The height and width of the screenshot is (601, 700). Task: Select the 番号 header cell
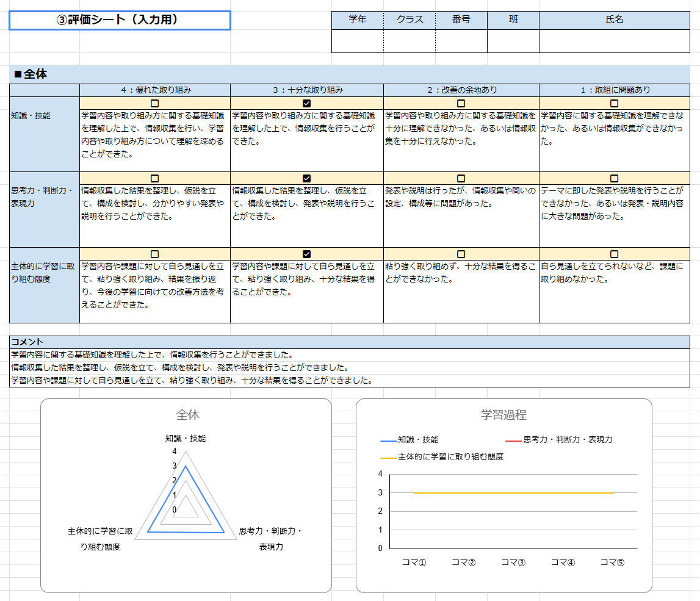461,20
